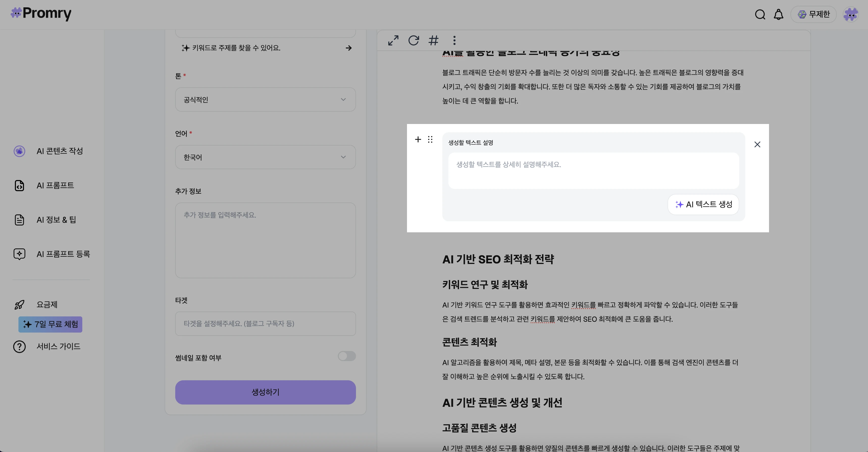Screen dimensions: 868x452
Task: Open the three-dot more options menu
Action: point(454,40)
